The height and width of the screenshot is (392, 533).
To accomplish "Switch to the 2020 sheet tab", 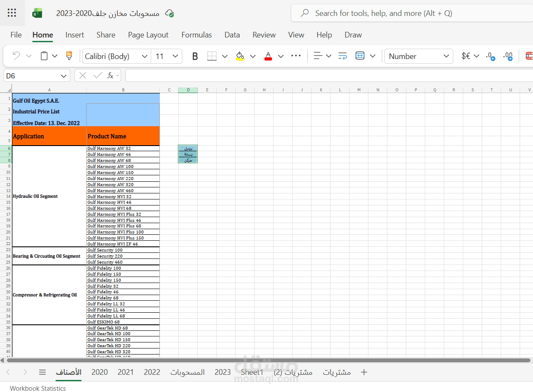I will [100, 372].
